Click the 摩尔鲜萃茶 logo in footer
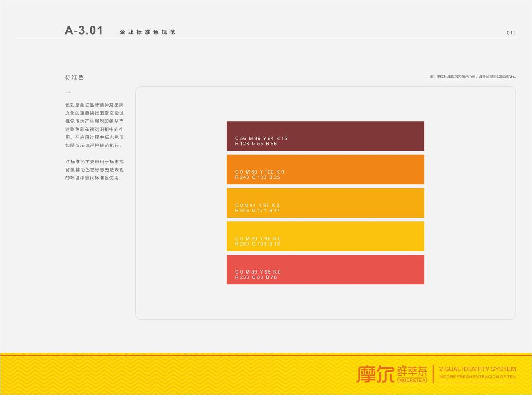Viewport: 532px width, 395px height. (392, 374)
